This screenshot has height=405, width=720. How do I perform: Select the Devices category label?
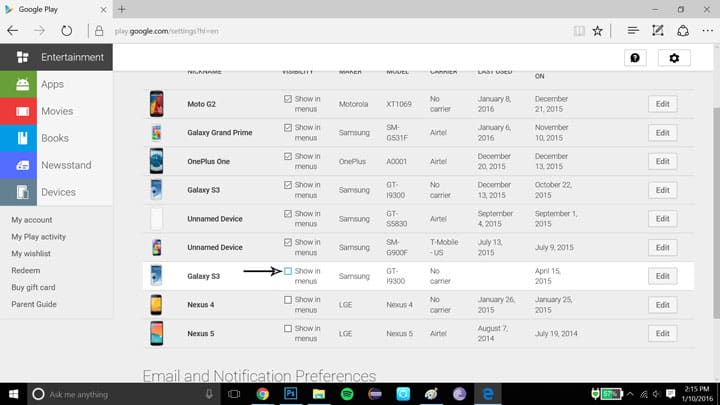coord(58,192)
